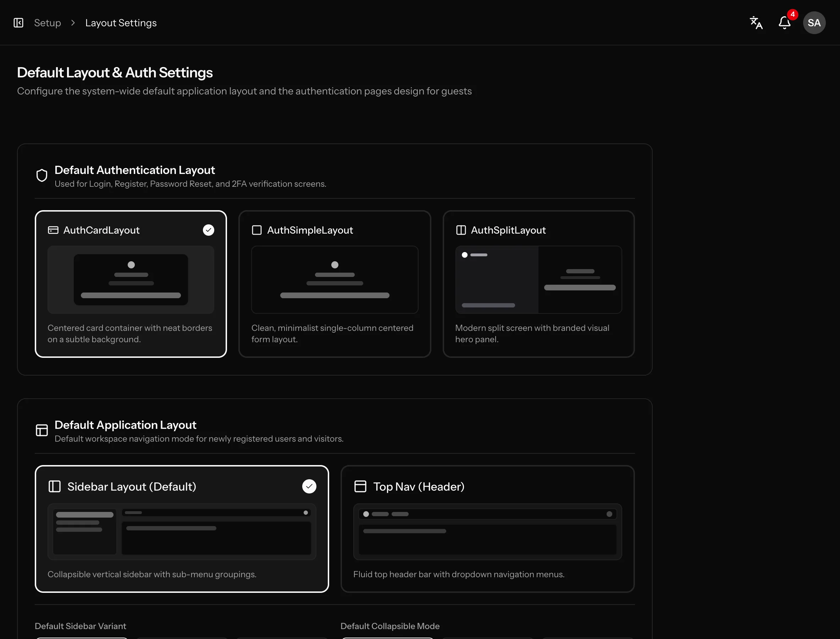Select the AuthCardLayout option card
The height and width of the screenshot is (639, 840).
(x=131, y=284)
